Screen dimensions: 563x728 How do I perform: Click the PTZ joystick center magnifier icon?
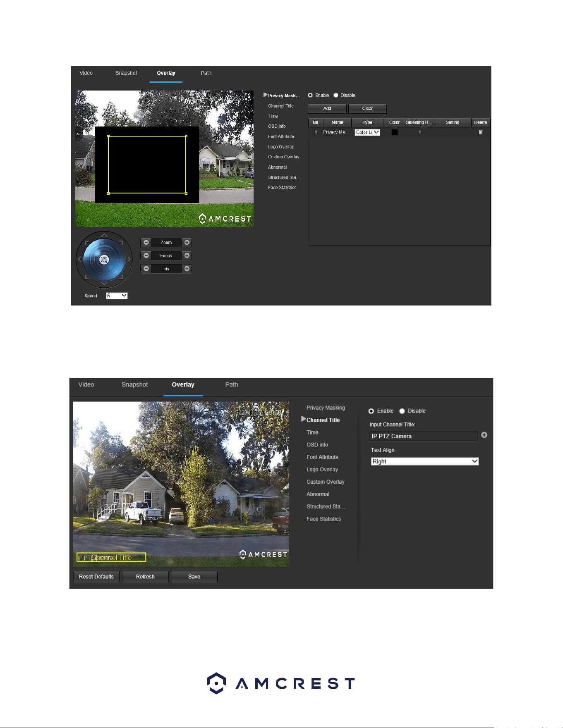(104, 260)
